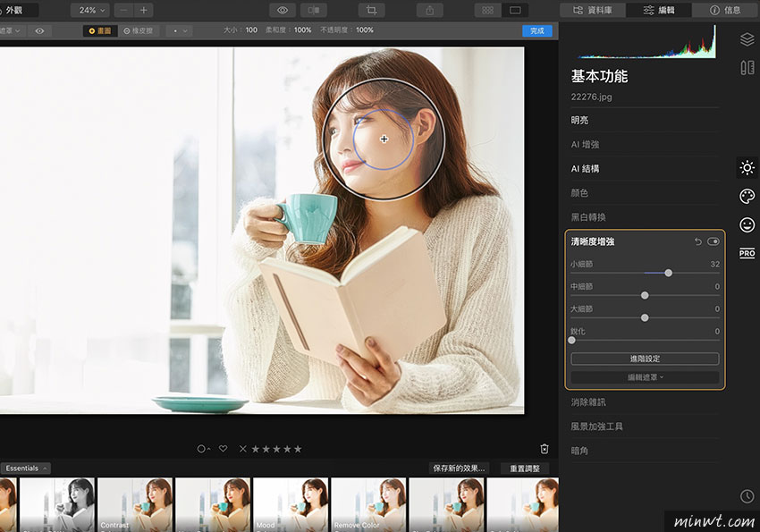
Task: Mark photo as rejected with X
Action: (243, 449)
